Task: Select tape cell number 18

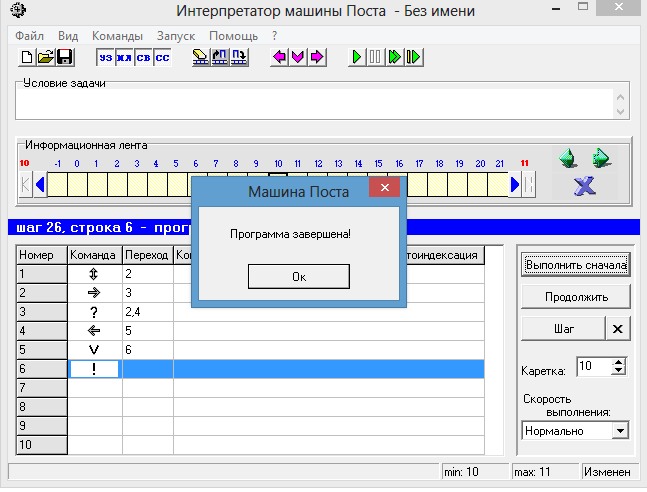Action: click(438, 184)
